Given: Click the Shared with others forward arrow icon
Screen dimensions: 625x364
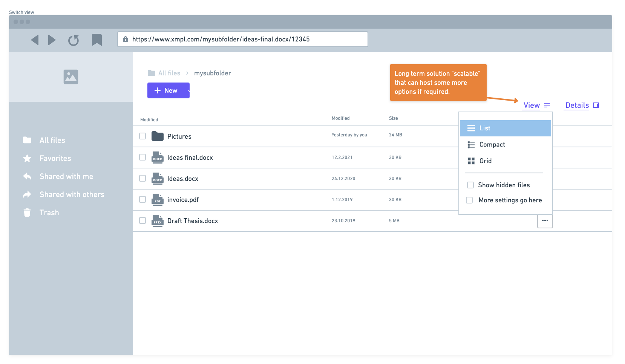Looking at the screenshot, I should pyautogui.click(x=27, y=194).
